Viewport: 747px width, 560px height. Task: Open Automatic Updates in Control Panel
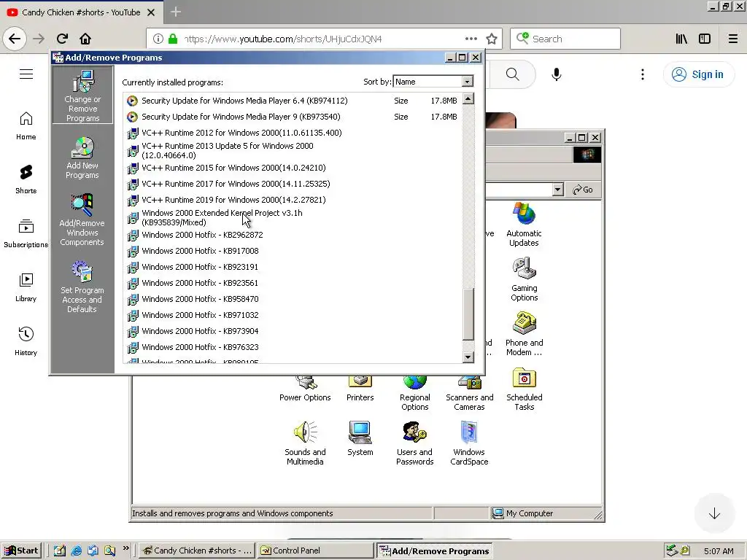(524, 225)
